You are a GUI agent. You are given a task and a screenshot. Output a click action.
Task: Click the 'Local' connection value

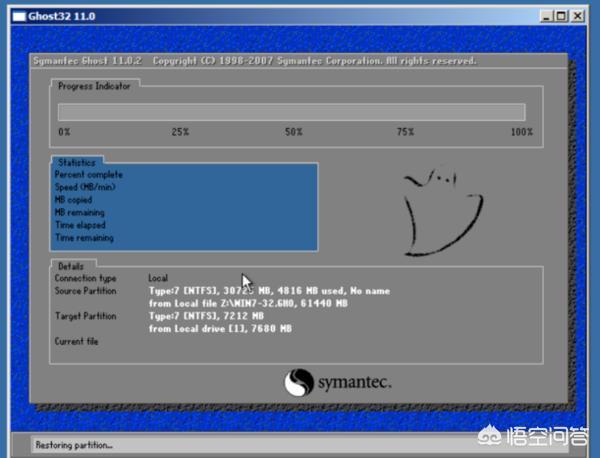coord(158,278)
